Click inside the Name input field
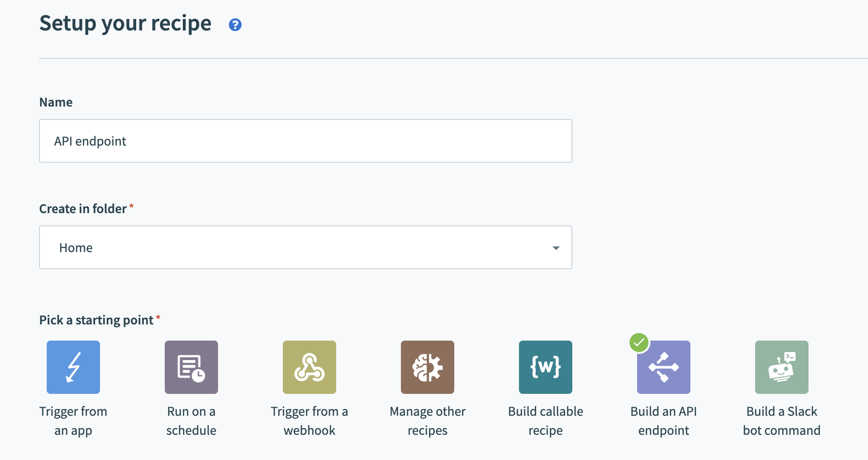This screenshot has width=868, height=460. tap(305, 141)
